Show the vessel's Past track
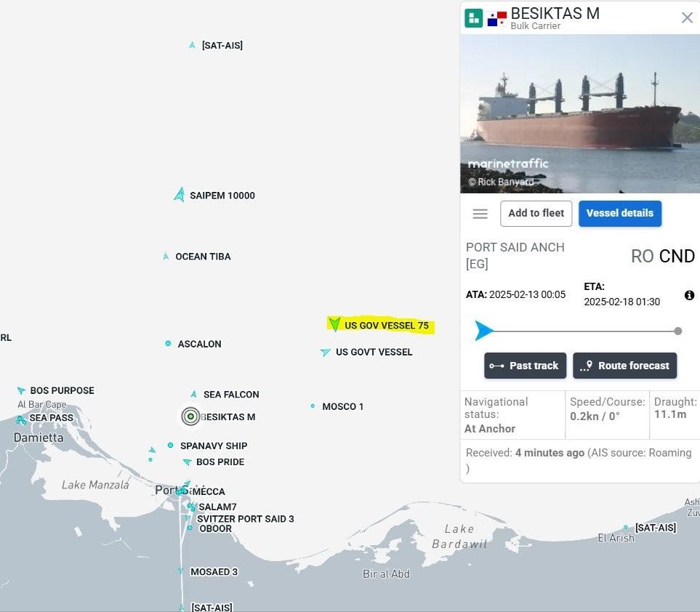The image size is (700, 612). [x=524, y=366]
